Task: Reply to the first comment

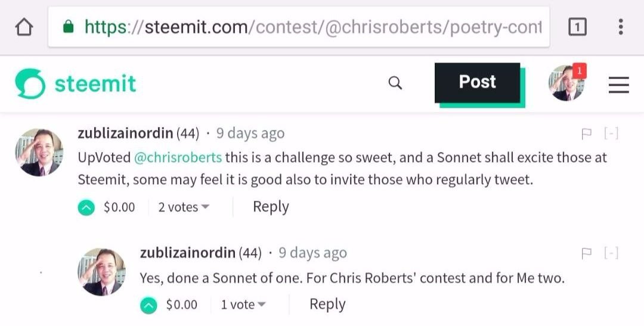Action: click(271, 207)
